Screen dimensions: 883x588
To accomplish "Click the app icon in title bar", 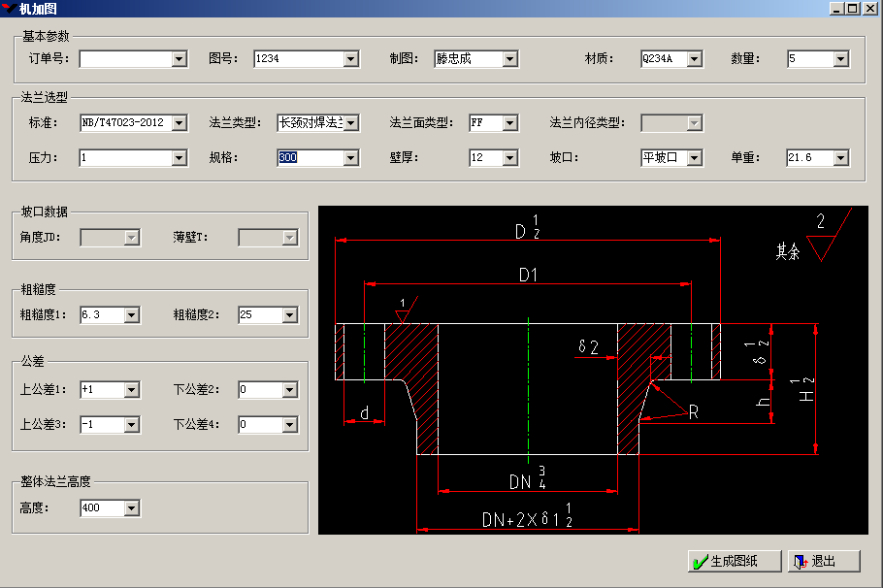I will [x=9, y=9].
